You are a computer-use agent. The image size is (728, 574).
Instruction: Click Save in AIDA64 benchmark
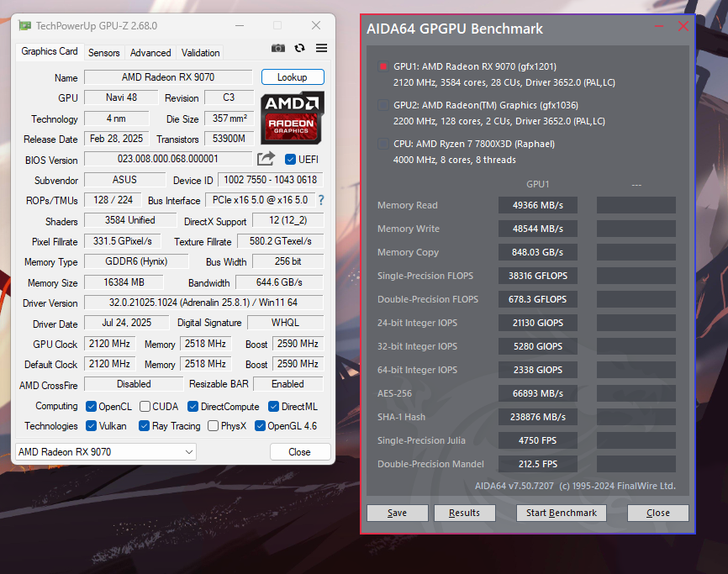click(397, 513)
